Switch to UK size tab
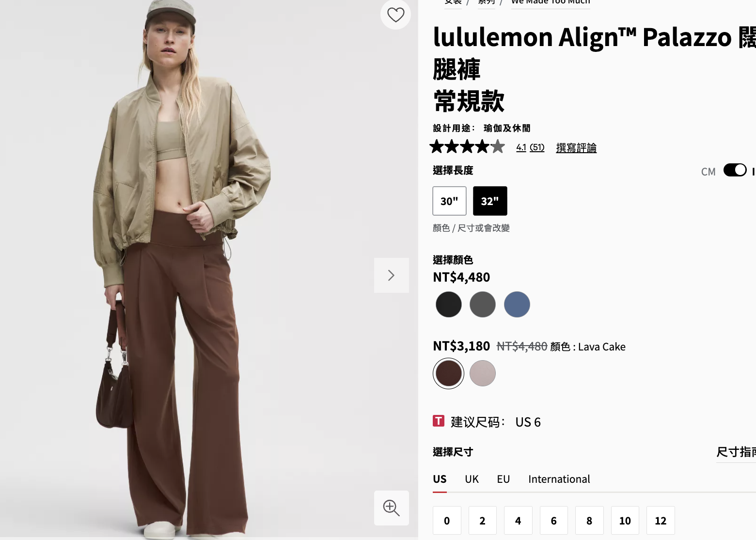 pyautogui.click(x=472, y=479)
